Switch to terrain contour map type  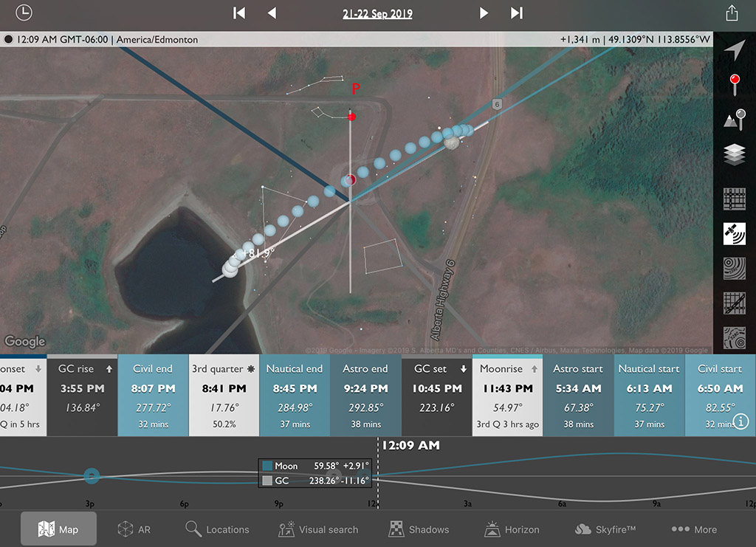click(734, 267)
